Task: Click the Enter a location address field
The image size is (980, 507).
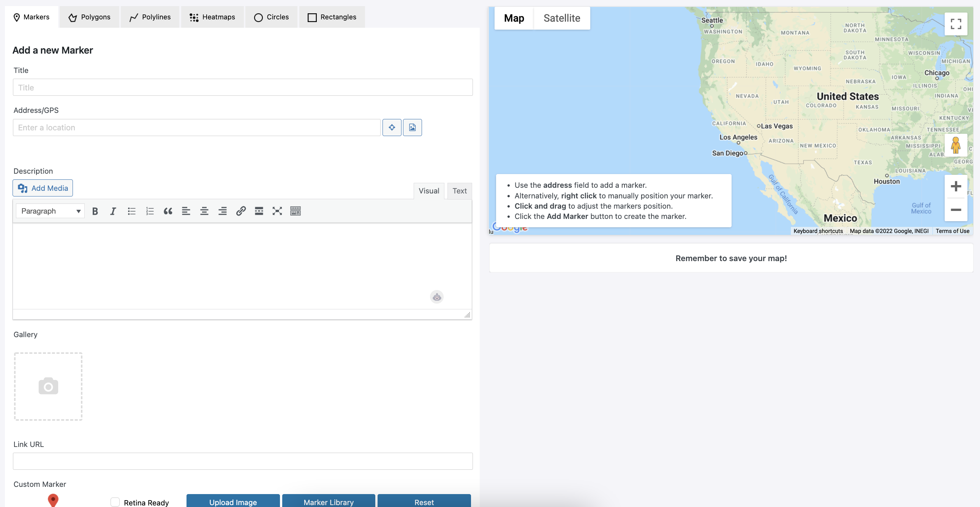Action: [197, 128]
